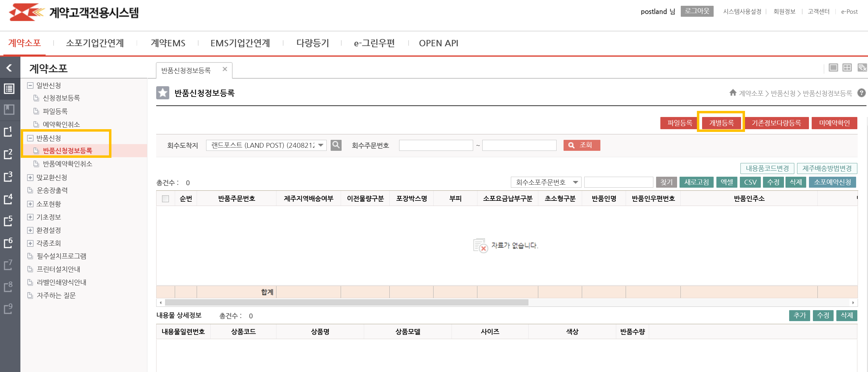Open the help question mark icon
This screenshot has height=372, width=868.
pyautogui.click(x=861, y=93)
